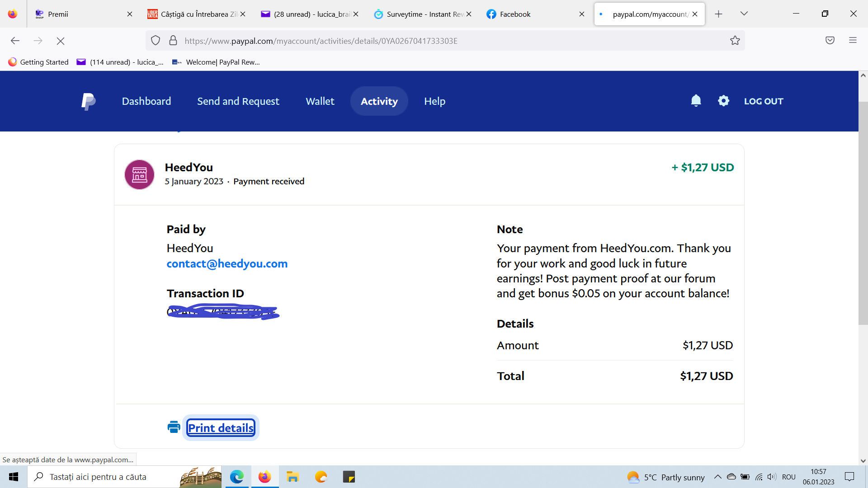Image resolution: width=868 pixels, height=488 pixels.
Task: Click scrollbar down arrow
Action: (863, 461)
